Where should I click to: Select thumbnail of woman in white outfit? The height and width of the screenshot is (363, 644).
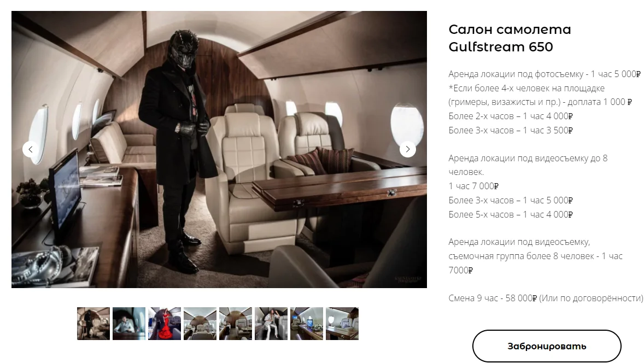pos(271,324)
